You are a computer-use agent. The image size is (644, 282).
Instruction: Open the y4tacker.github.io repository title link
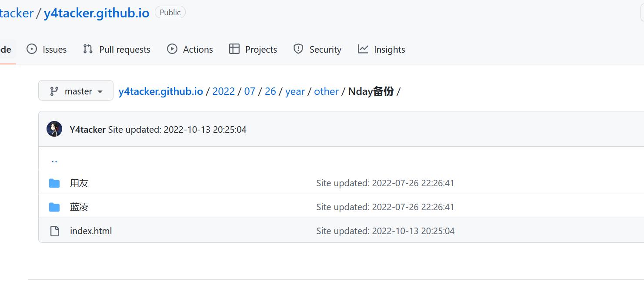[97, 13]
